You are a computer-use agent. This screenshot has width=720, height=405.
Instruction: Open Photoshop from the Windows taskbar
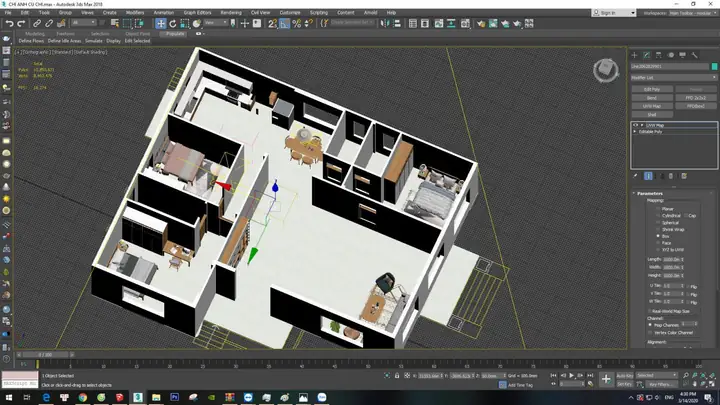coord(175,397)
